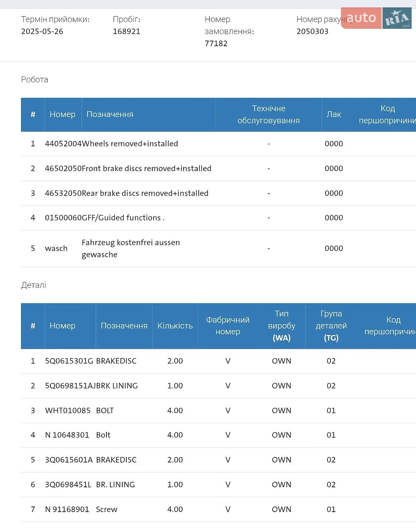Click the WHT010085 BOLT part row
Image resolution: width=416 pixels, height=532 pixels.
pyautogui.click(x=218, y=410)
